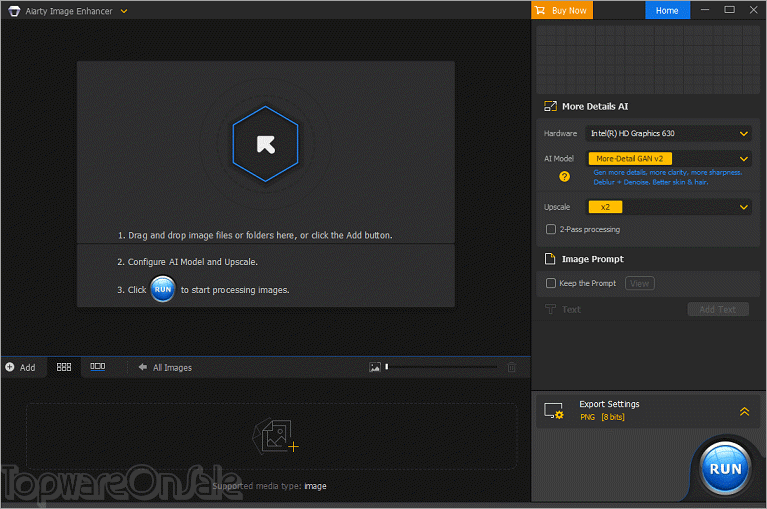Click the Aiarty app logo icon
The height and width of the screenshot is (509, 767).
14,11
